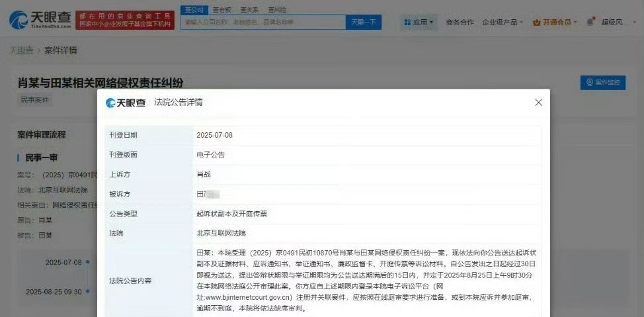Select the 查关系 search tab
This screenshot has height=317, width=644.
tap(249, 9)
